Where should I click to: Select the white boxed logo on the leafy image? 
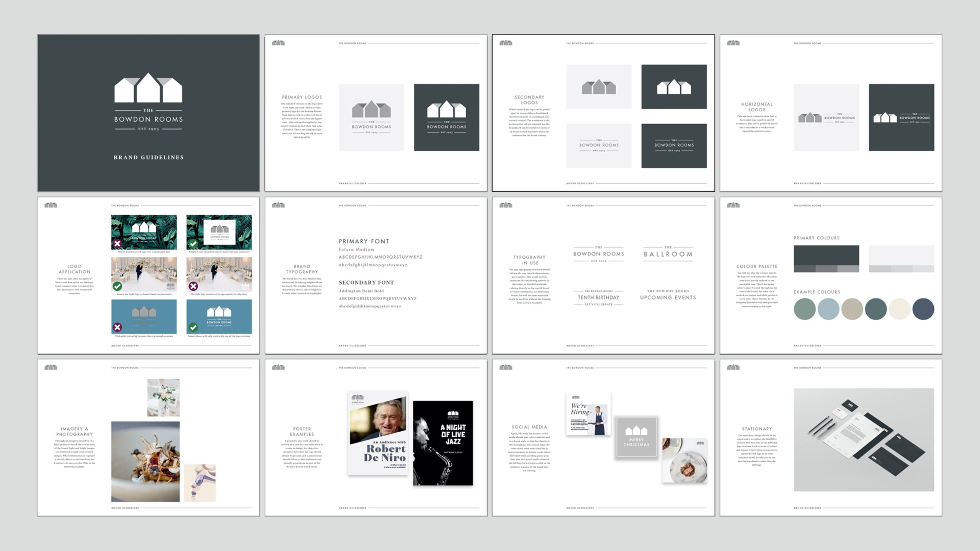coord(219,232)
